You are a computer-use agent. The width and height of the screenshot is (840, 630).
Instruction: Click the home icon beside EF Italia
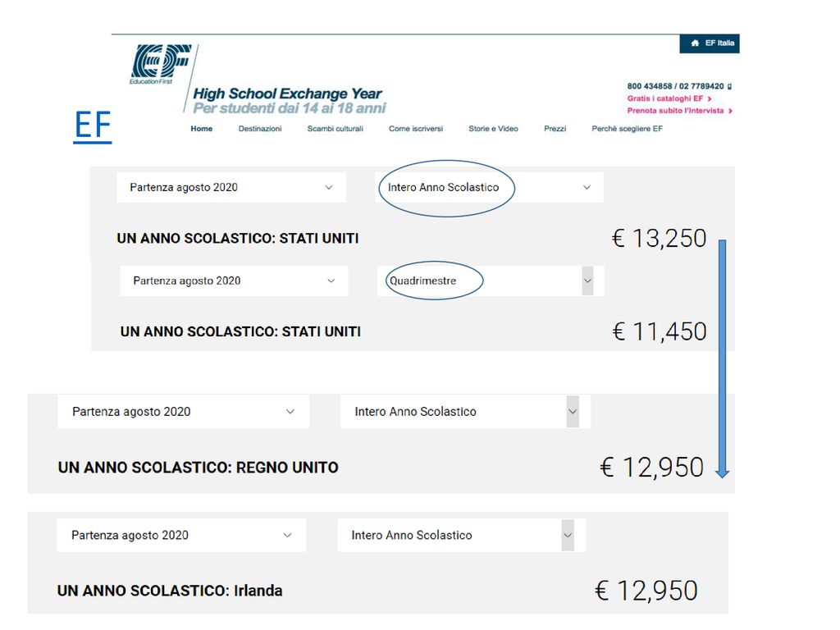(695, 43)
